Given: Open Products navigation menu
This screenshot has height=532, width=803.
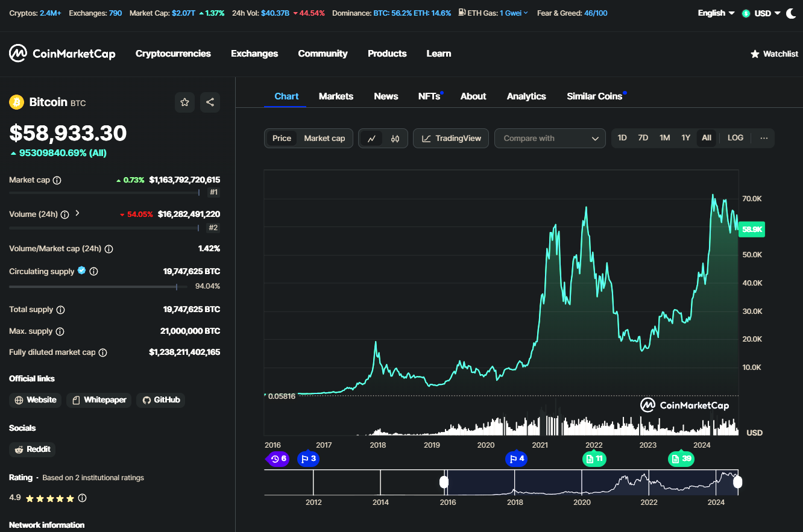Looking at the screenshot, I should (x=387, y=54).
